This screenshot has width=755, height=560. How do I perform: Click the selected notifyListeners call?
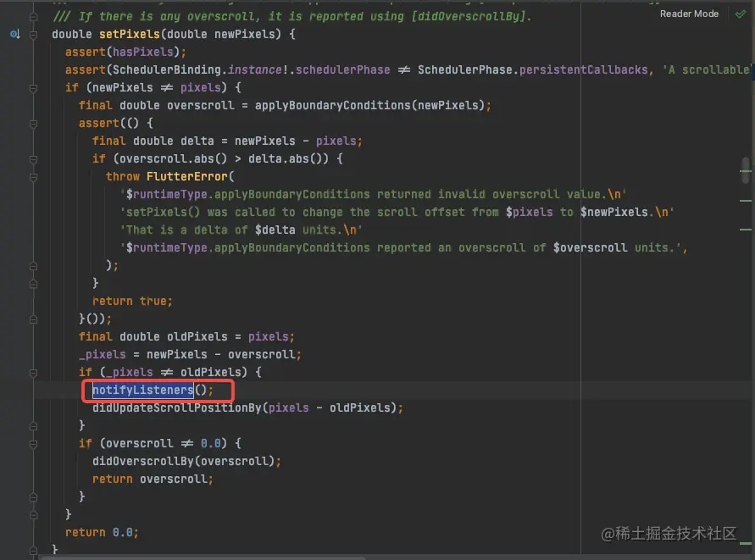(x=143, y=390)
